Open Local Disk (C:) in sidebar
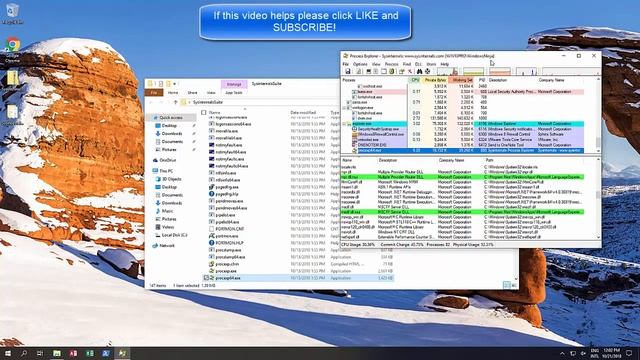 coord(174,235)
